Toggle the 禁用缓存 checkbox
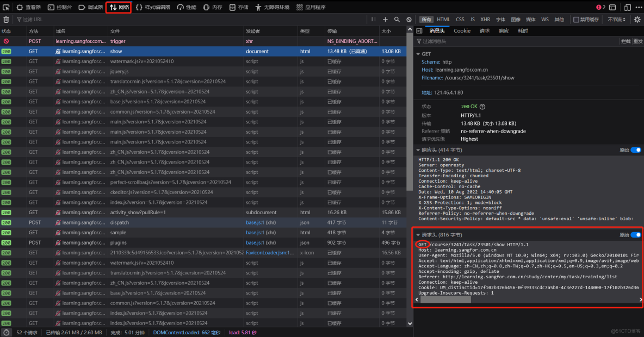644x337 pixels. [x=577, y=20]
